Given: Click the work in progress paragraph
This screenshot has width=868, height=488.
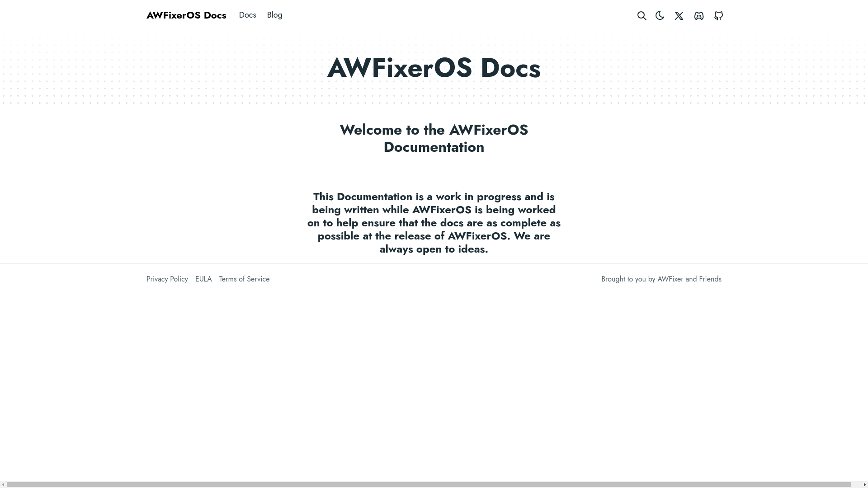Looking at the screenshot, I should coord(434,223).
